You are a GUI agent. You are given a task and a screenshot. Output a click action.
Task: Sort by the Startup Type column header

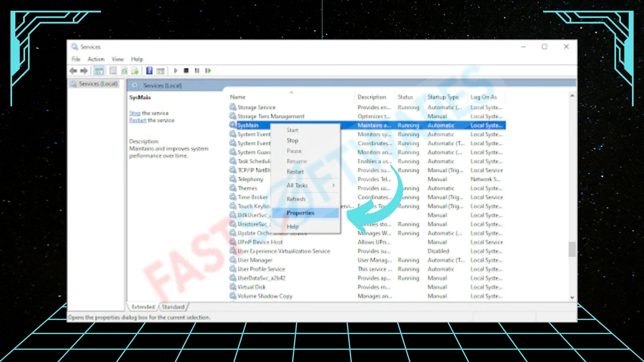click(x=446, y=97)
